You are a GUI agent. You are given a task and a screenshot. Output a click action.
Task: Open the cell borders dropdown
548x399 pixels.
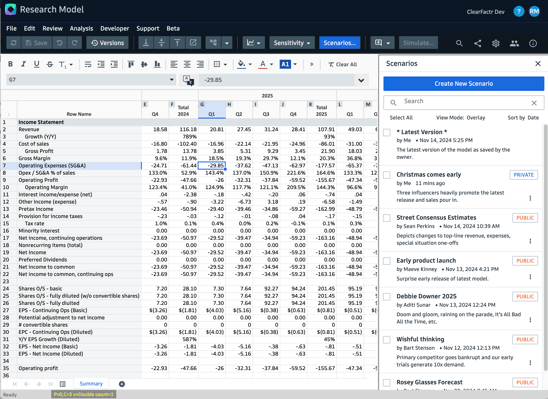click(220, 64)
